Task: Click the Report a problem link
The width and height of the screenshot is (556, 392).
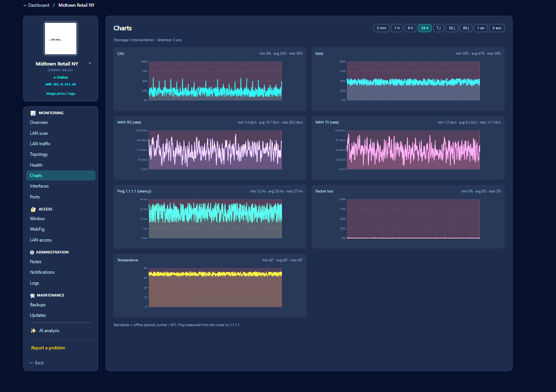Action: (x=48, y=348)
